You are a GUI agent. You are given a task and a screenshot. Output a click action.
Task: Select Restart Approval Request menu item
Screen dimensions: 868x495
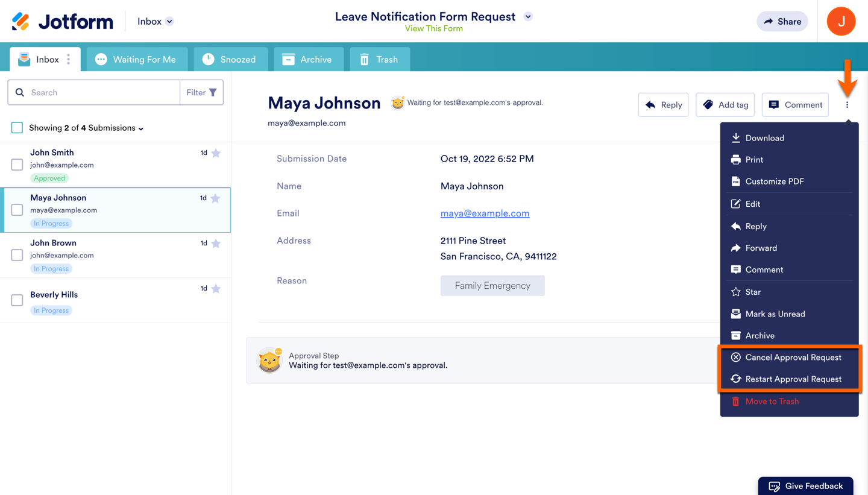click(793, 379)
